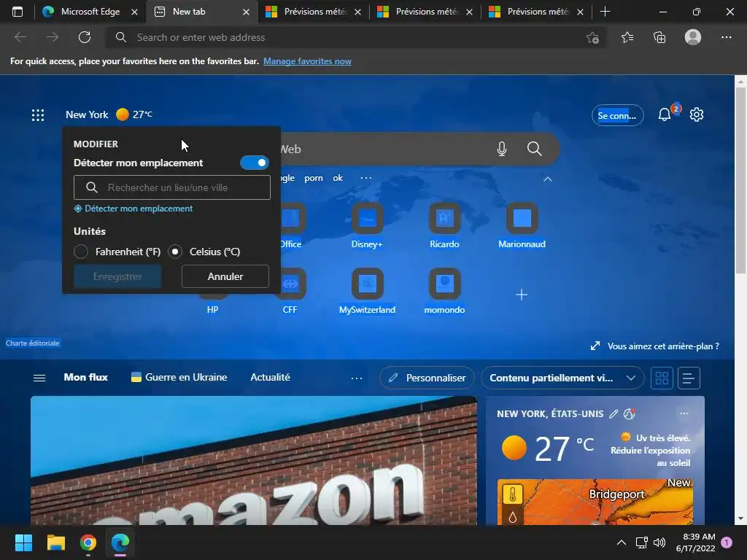Open Google Chrome from taskbar
The height and width of the screenshot is (560, 747).
(x=88, y=542)
